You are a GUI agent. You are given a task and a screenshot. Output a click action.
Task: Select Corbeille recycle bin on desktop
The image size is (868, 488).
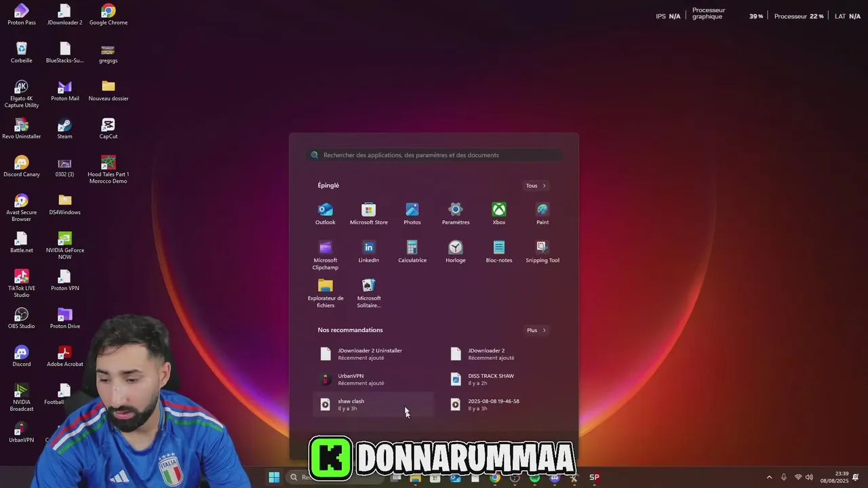click(x=22, y=53)
